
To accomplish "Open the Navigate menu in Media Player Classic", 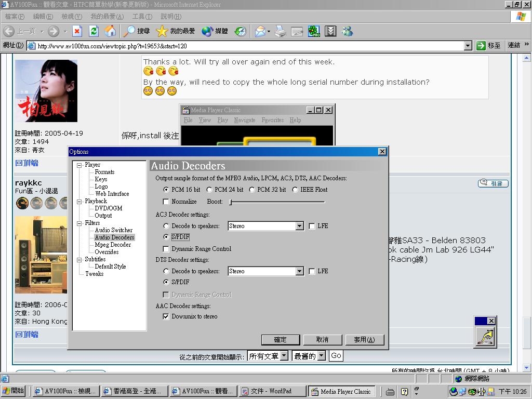I will pos(244,120).
